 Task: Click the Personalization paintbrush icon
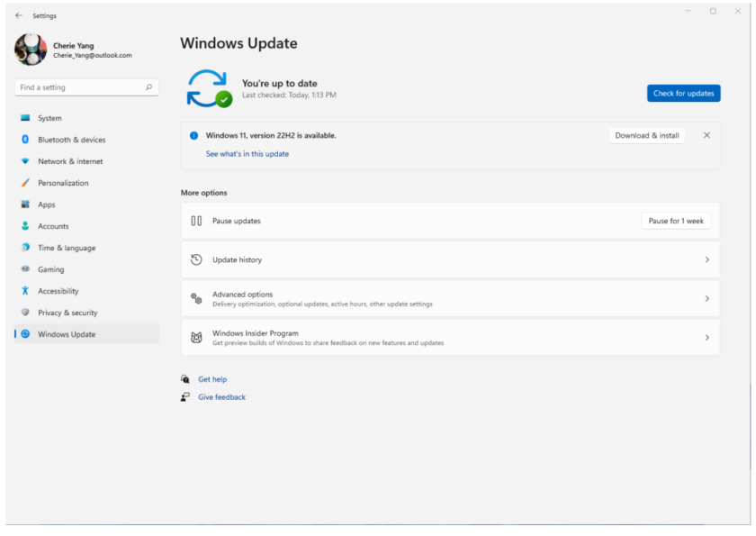pyautogui.click(x=25, y=183)
